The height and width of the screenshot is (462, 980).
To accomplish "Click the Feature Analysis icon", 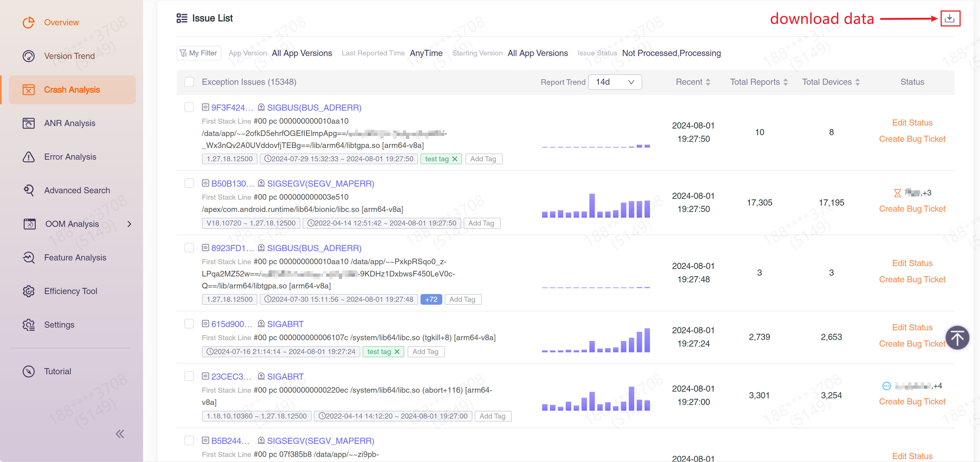I will click(29, 258).
